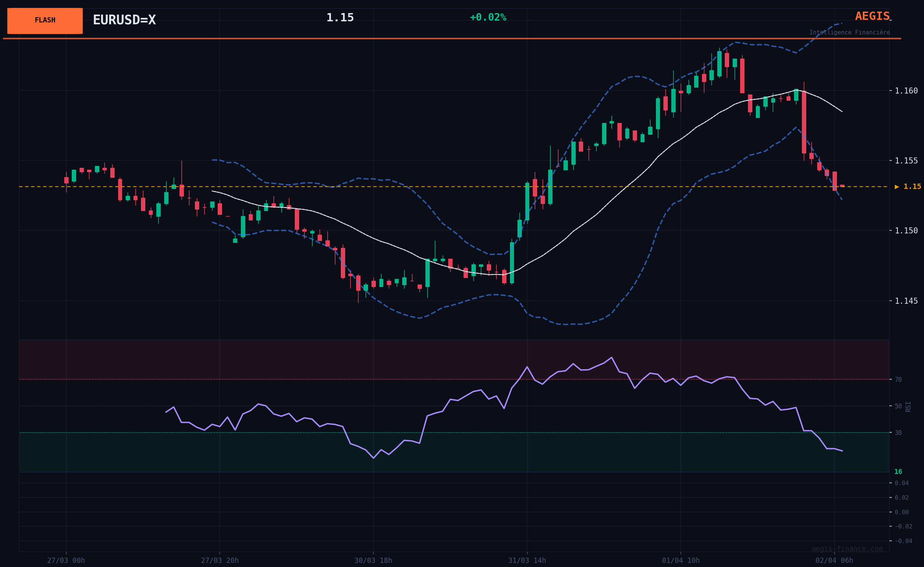
Task: Click the orange FLASH badge
Action: pos(45,21)
